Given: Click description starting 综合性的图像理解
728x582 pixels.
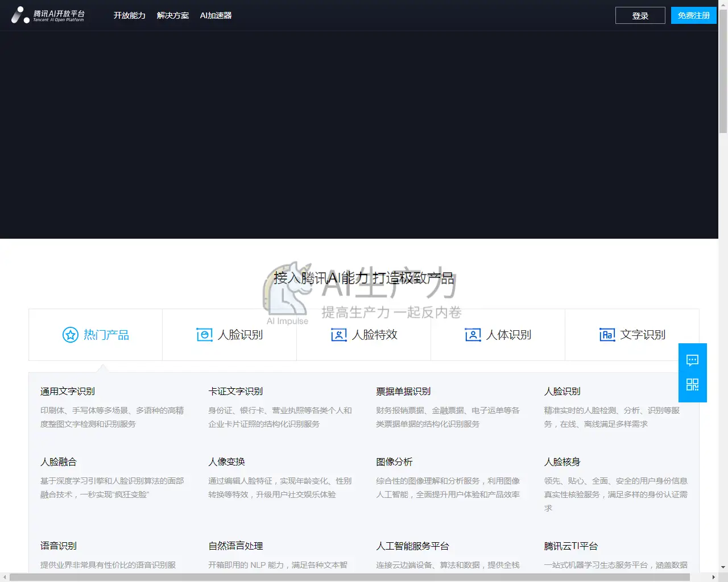Looking at the screenshot, I should 448,488.
